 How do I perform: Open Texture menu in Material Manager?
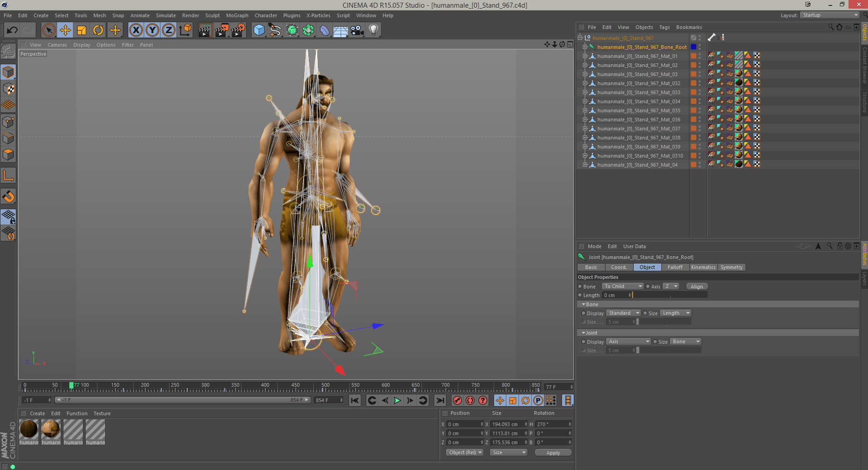[x=102, y=413]
